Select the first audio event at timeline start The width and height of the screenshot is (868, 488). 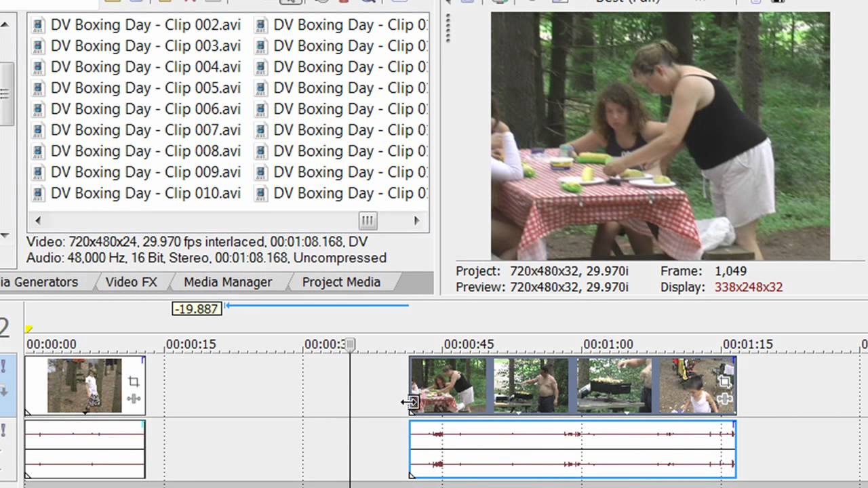click(85, 449)
